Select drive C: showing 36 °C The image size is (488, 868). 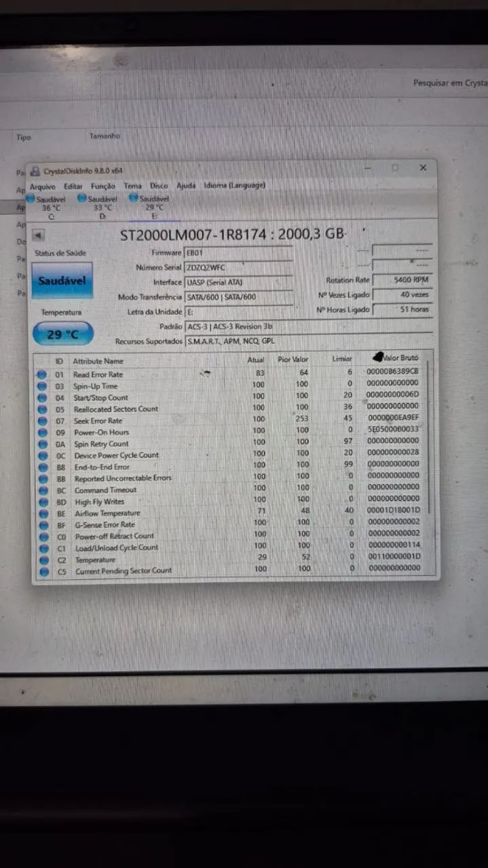click(46, 208)
